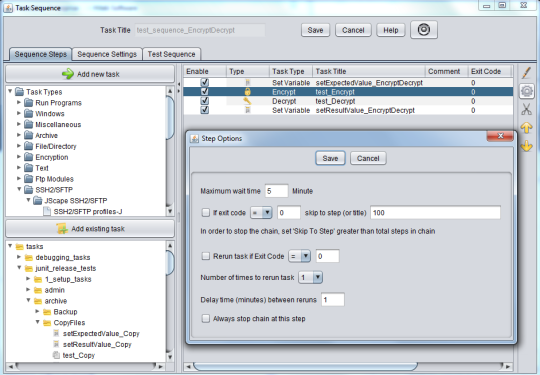Enable the If exit code checkbox
The width and height of the screenshot is (540, 375).
click(206, 212)
